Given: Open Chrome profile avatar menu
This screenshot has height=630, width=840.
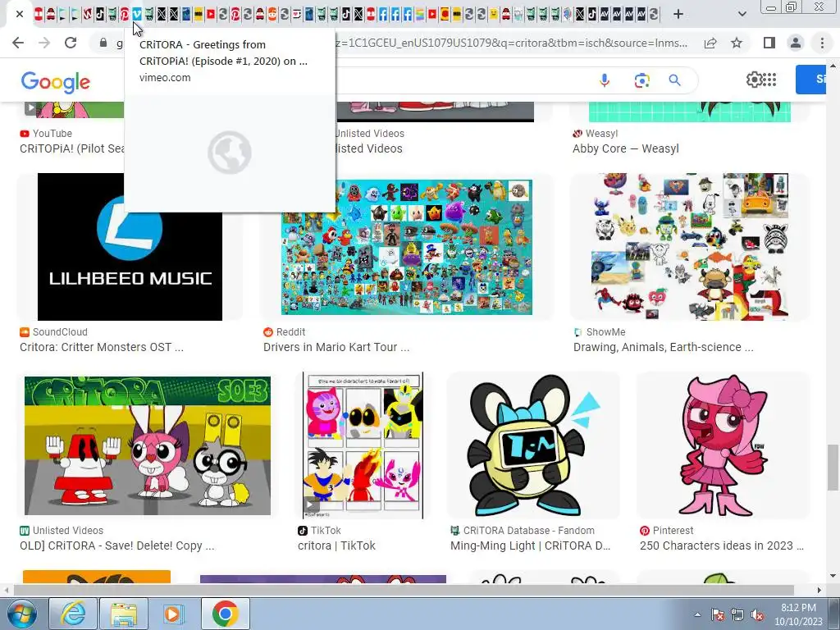Looking at the screenshot, I should click(x=796, y=43).
